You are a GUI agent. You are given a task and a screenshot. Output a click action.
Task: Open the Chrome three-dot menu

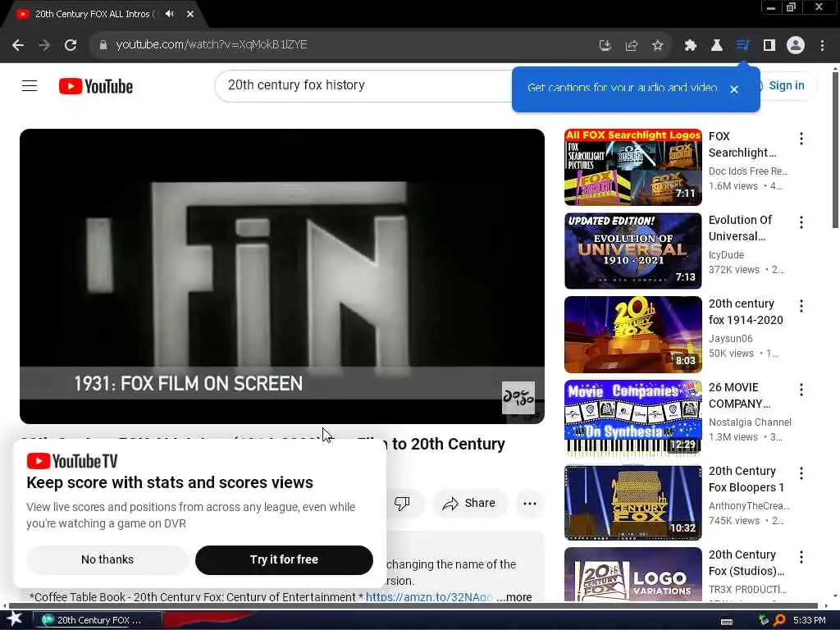[822, 46]
